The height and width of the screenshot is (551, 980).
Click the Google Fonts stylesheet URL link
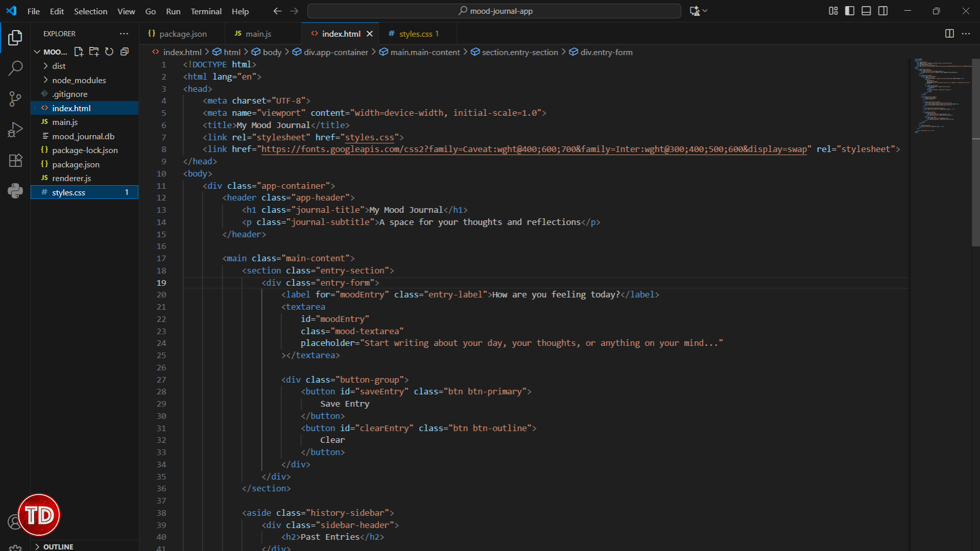coord(534,149)
